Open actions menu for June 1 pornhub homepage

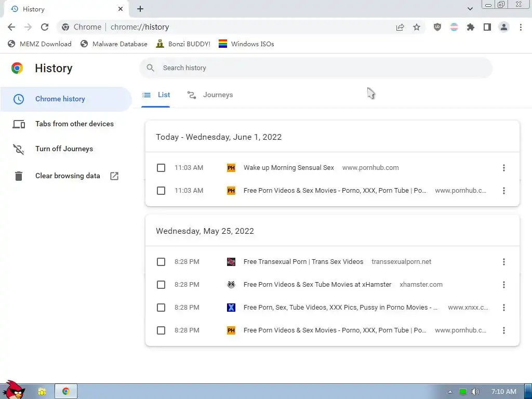pyautogui.click(x=504, y=191)
